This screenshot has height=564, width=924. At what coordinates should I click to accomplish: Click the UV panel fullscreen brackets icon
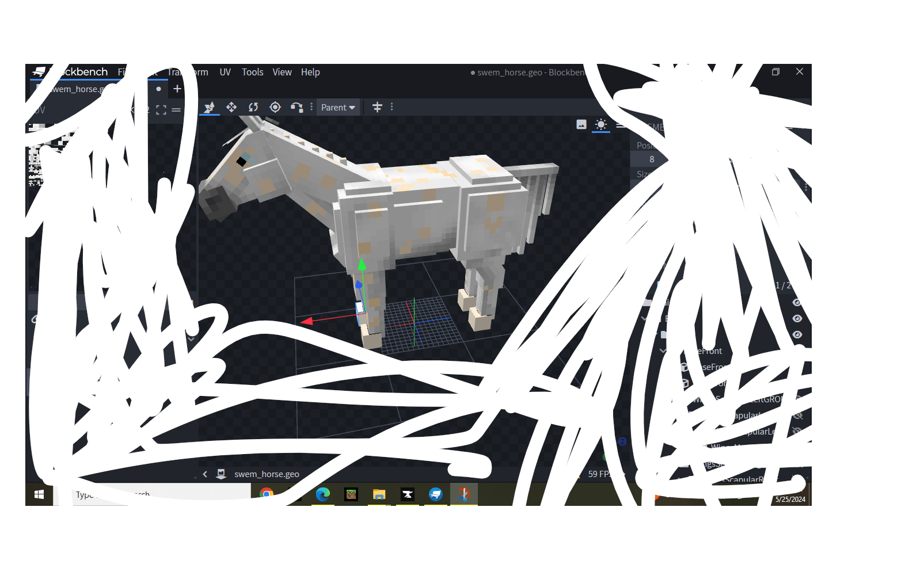click(161, 110)
